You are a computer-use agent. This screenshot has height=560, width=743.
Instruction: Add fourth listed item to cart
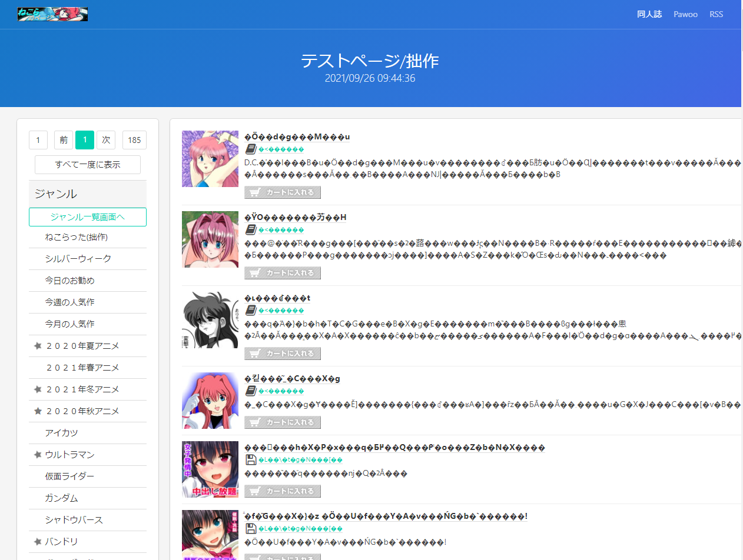tap(283, 422)
